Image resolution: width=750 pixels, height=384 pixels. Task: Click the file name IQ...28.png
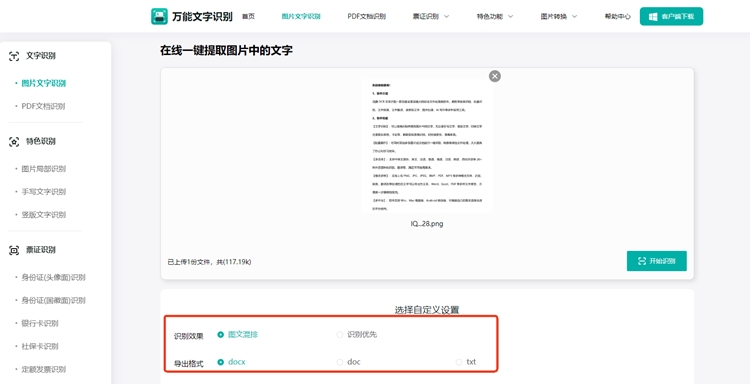[427, 224]
